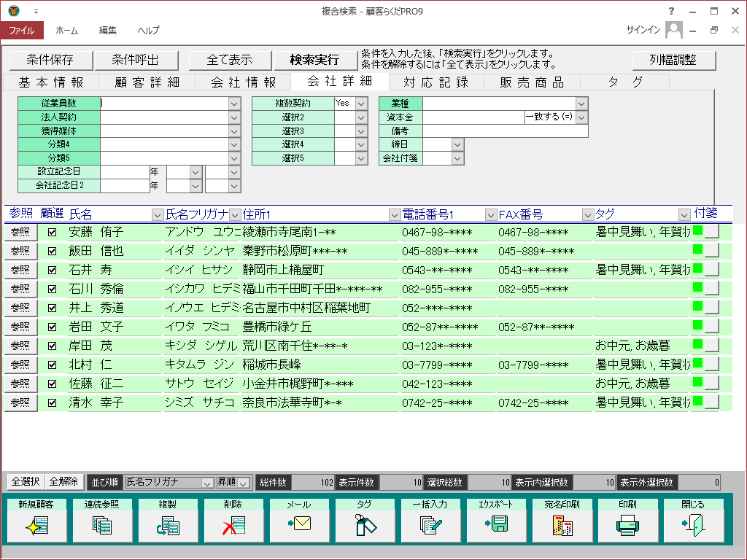This screenshot has width=747, height=560.
Task: Open the ホーム menu
Action: [66, 30]
